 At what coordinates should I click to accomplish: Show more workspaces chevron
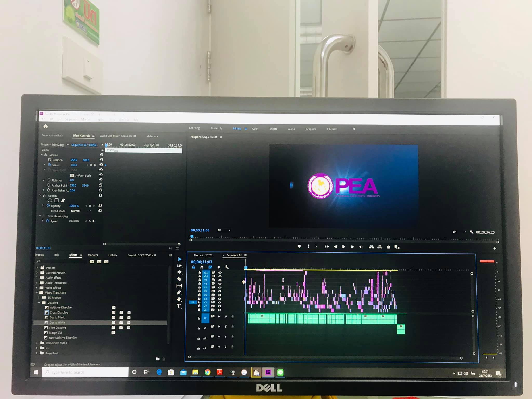(354, 129)
